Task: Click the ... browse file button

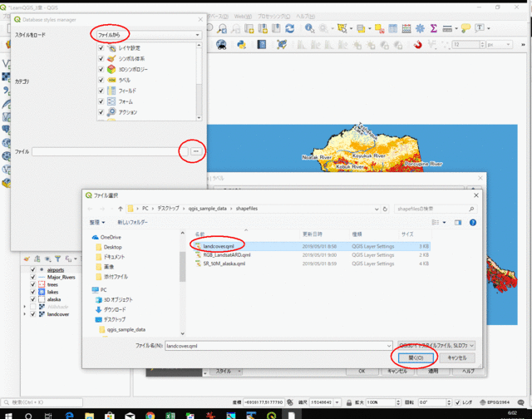Action: tap(196, 151)
